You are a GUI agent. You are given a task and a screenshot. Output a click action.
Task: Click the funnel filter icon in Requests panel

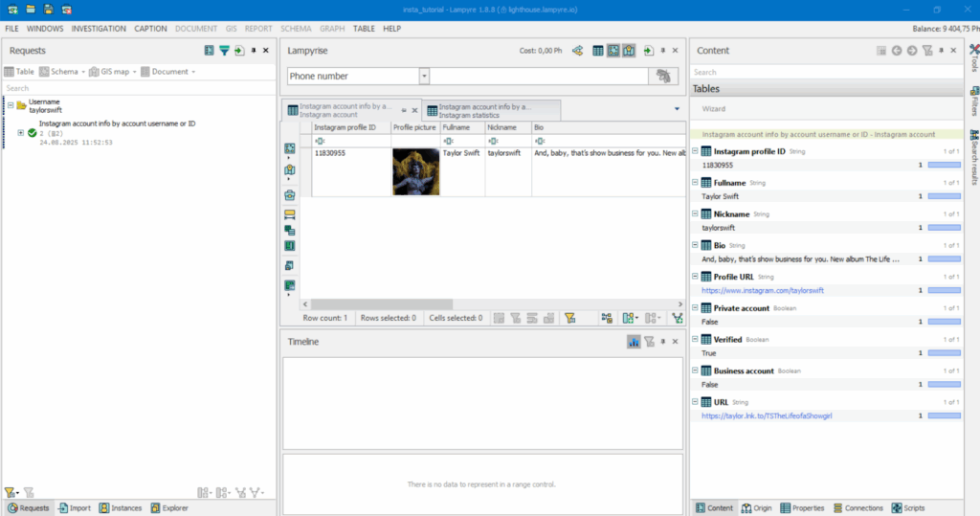tap(224, 51)
